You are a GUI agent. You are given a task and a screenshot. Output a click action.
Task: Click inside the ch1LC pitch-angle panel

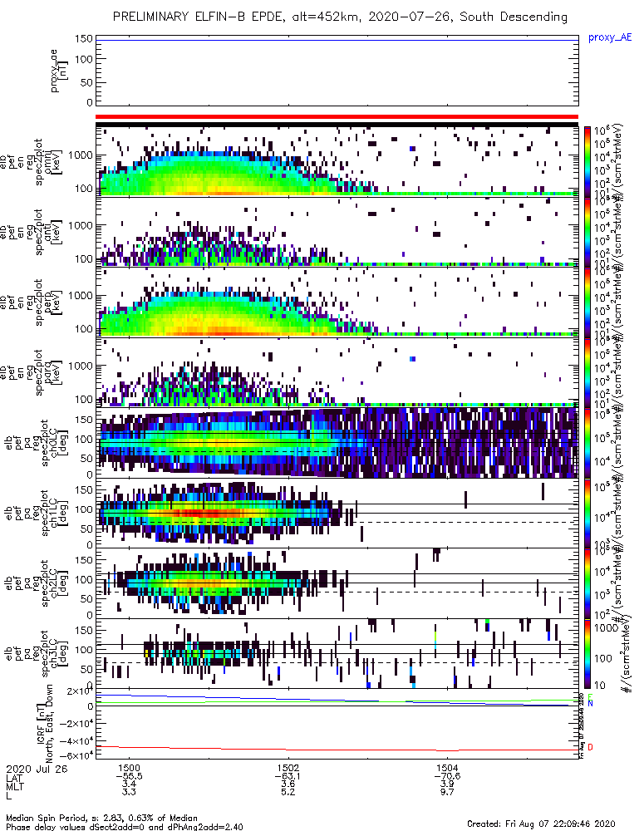point(337,513)
